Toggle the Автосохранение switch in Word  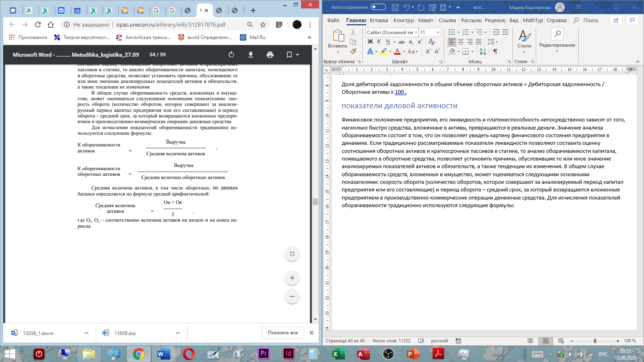click(x=378, y=7)
